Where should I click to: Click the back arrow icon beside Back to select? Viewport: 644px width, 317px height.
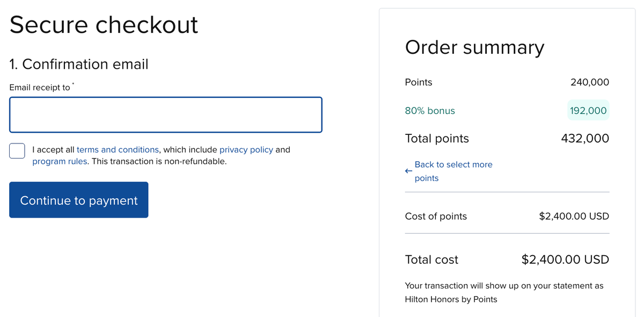point(408,170)
